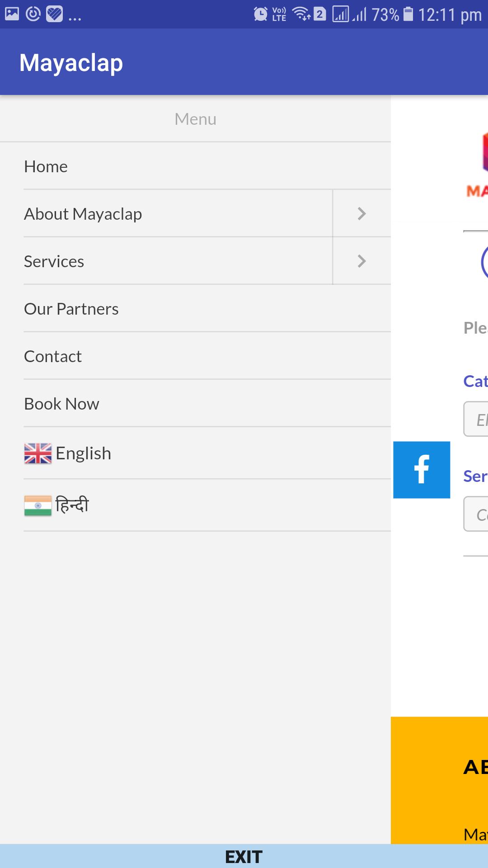Screen dimensions: 488x868
Task: Tap the Menu header label
Action: 196,119
